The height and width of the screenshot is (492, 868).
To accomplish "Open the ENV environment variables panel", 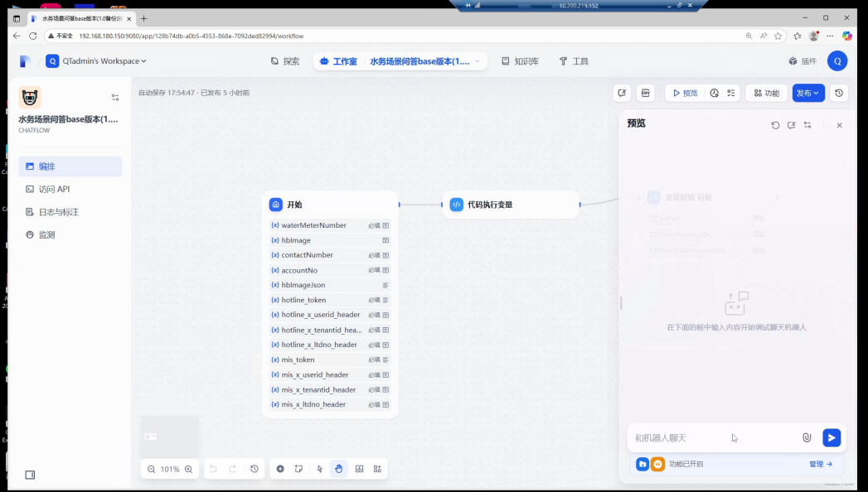I will [645, 93].
